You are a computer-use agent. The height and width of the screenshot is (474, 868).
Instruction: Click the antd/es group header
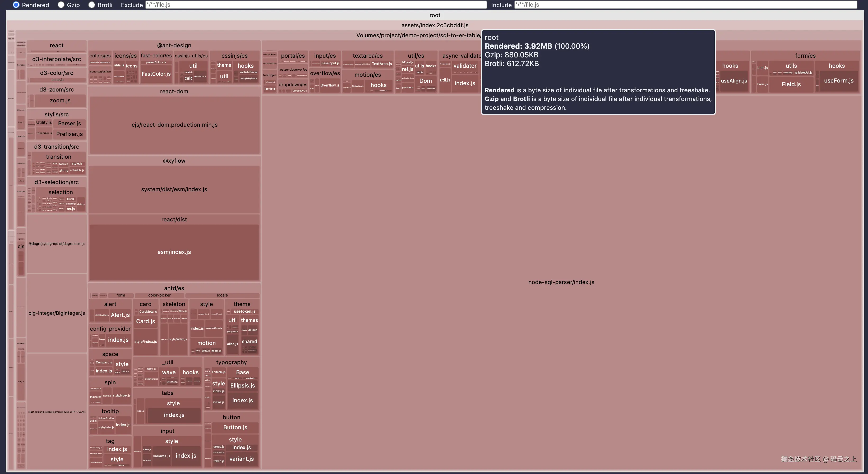pos(174,288)
